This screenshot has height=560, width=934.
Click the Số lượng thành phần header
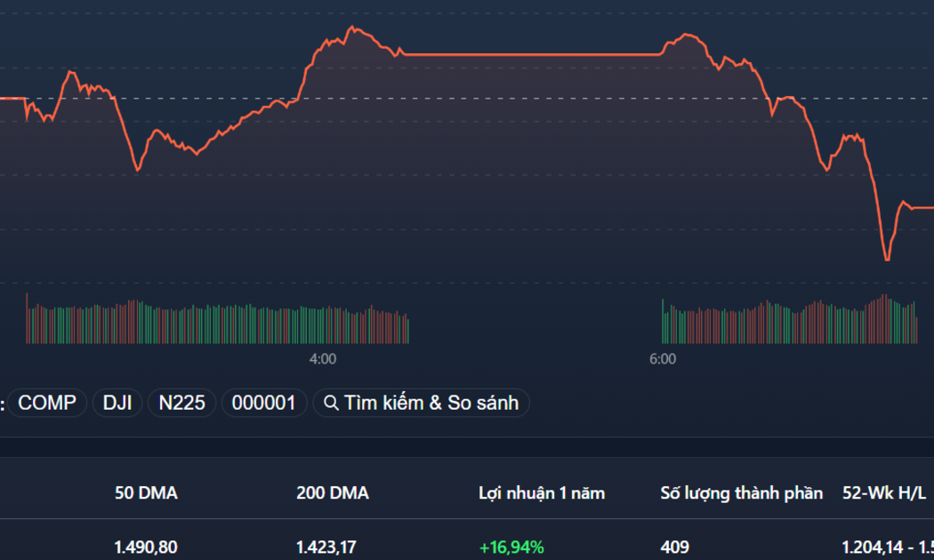click(x=741, y=492)
